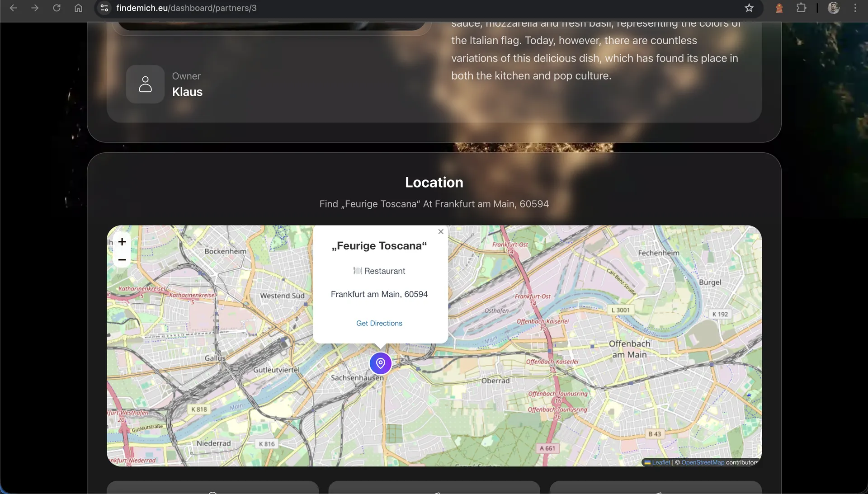The image size is (868, 494).
Task: Bookmark this page with the star
Action: 749,8
